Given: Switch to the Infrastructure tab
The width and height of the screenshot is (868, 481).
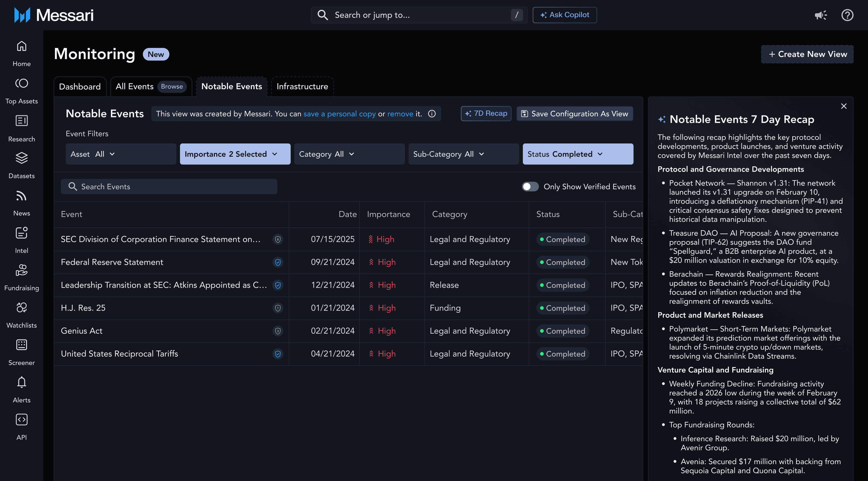Looking at the screenshot, I should 302,87.
